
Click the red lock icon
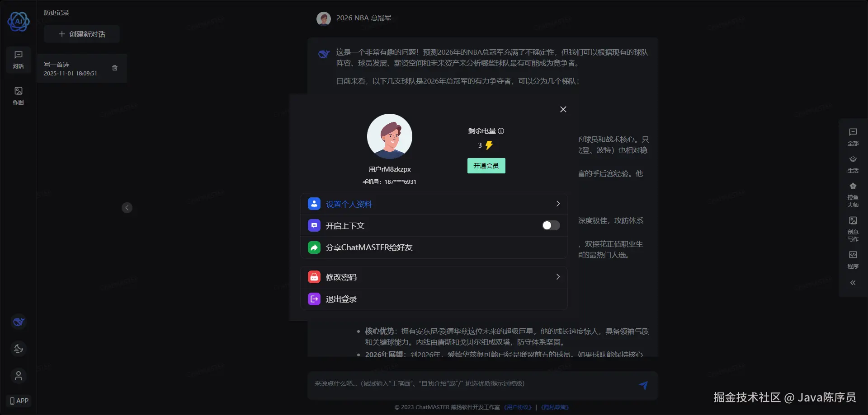pyautogui.click(x=314, y=277)
